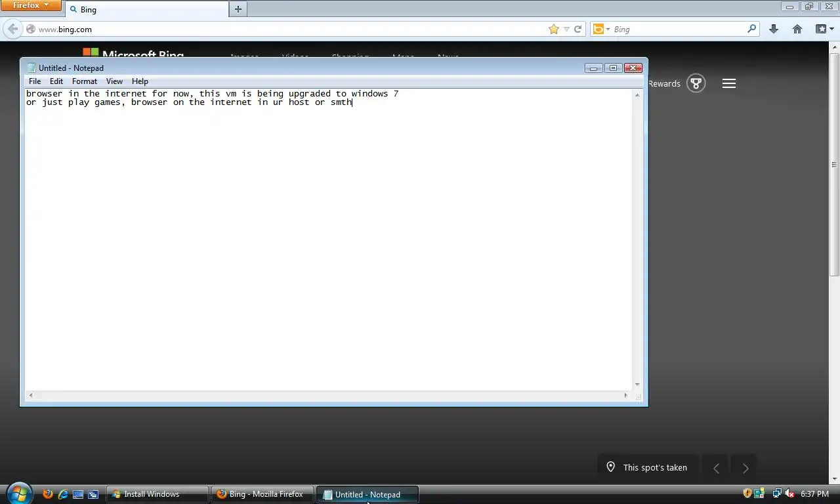Image resolution: width=840 pixels, height=504 pixels.
Task: Click Notepad vertical scrollbar up arrow
Action: pyautogui.click(x=637, y=95)
